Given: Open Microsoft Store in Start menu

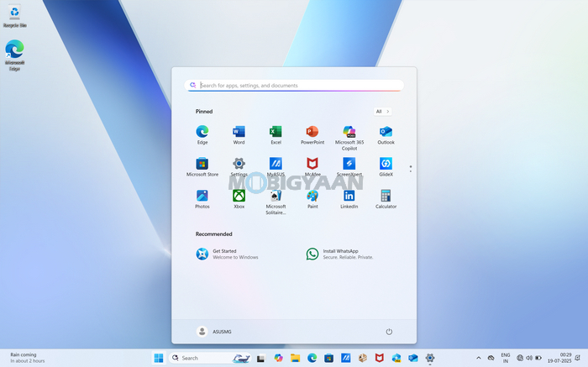Looking at the screenshot, I should [202, 167].
